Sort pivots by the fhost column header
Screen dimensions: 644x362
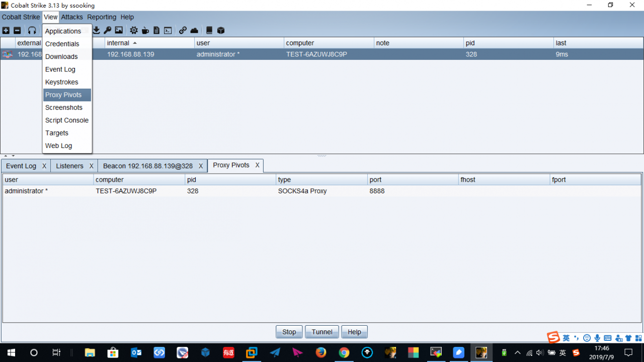tap(504, 180)
